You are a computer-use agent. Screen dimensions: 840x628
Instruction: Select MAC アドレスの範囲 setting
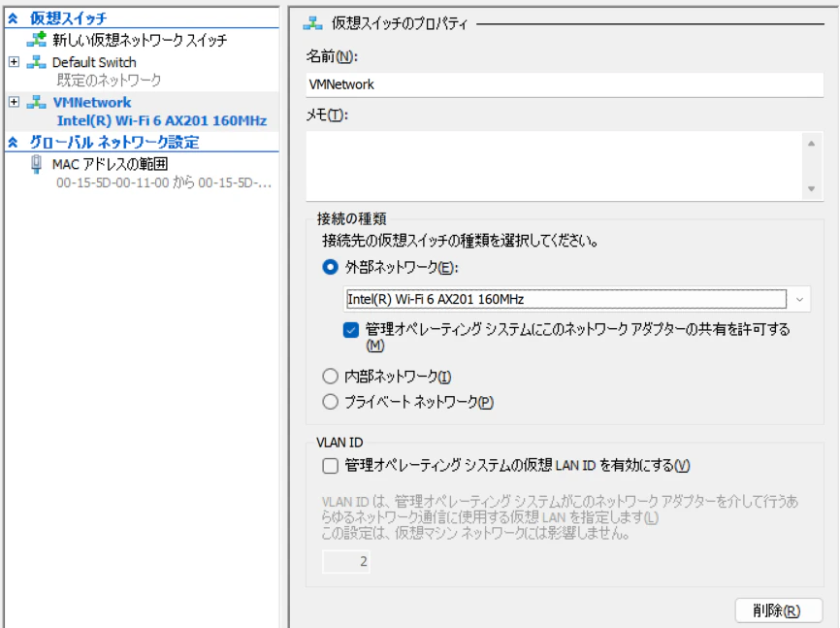110,164
